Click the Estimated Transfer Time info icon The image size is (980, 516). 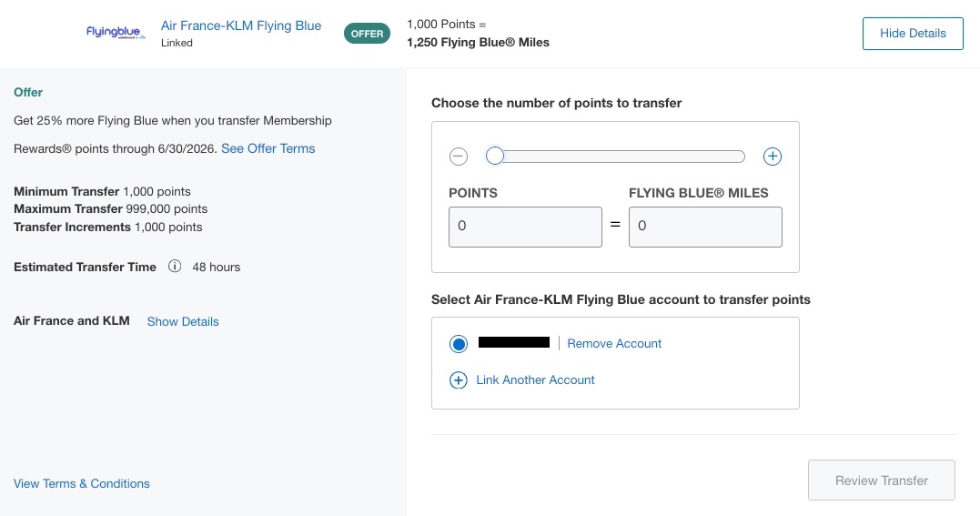(175, 267)
